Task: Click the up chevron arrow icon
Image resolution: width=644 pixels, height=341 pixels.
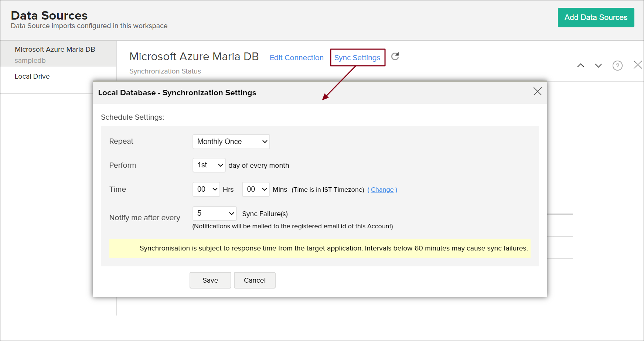Action: (580, 65)
